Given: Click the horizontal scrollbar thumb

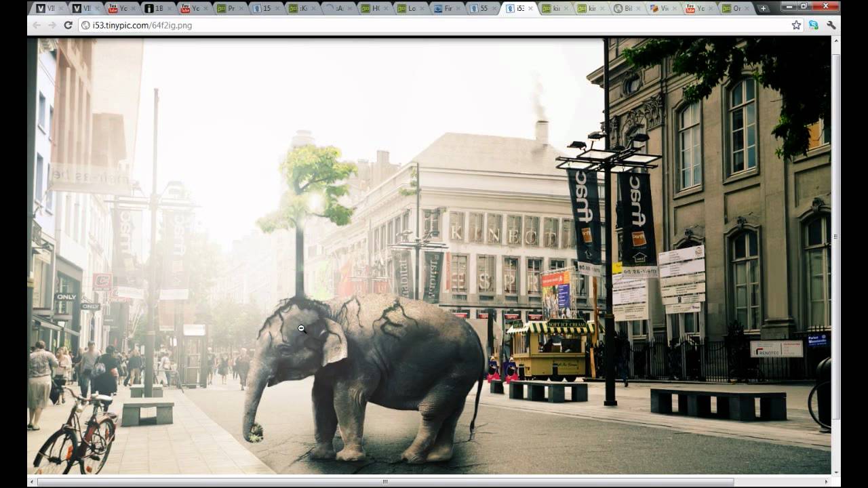Looking at the screenshot, I should pos(385,482).
